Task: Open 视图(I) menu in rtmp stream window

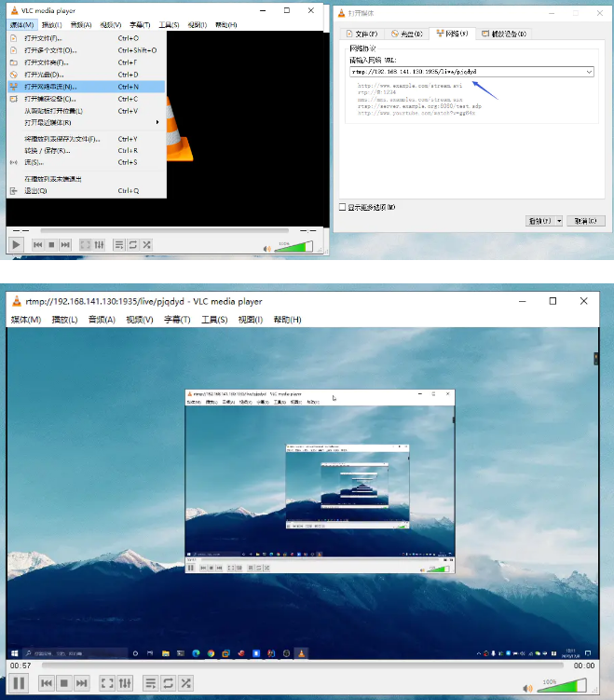Action: point(251,320)
